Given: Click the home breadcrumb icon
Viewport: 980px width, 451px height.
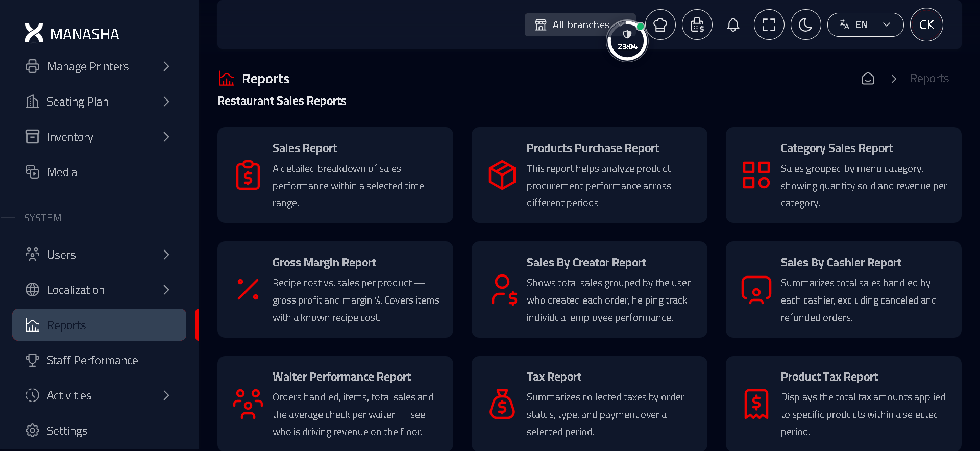Looking at the screenshot, I should tap(868, 79).
